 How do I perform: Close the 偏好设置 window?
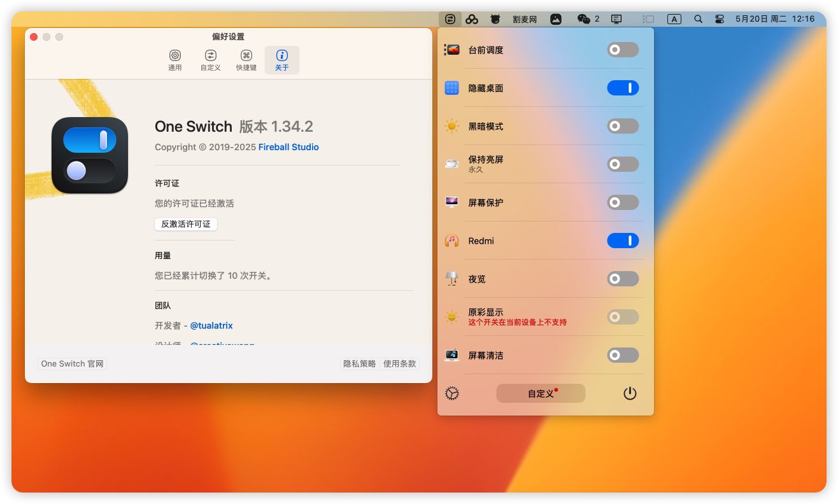click(34, 37)
